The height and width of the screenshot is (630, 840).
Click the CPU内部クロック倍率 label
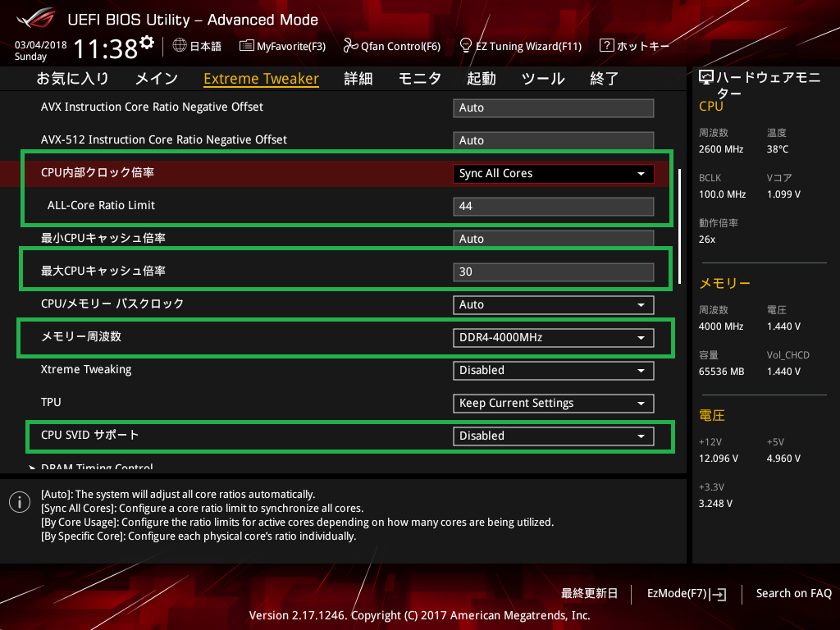coord(98,172)
